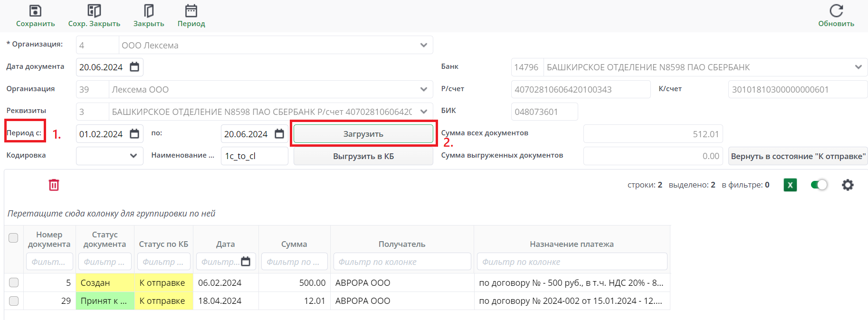Toggle the green switch near Excel icon

(x=819, y=185)
